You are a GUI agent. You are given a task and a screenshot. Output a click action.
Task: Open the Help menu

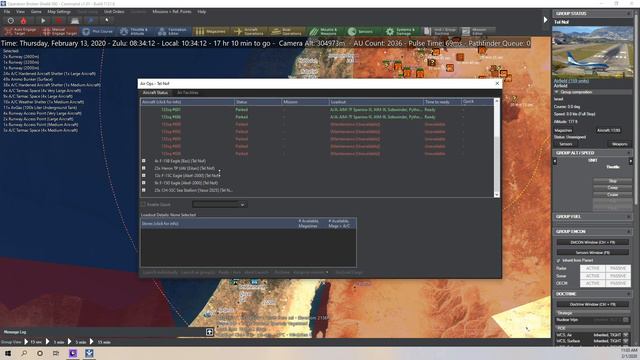click(x=202, y=12)
